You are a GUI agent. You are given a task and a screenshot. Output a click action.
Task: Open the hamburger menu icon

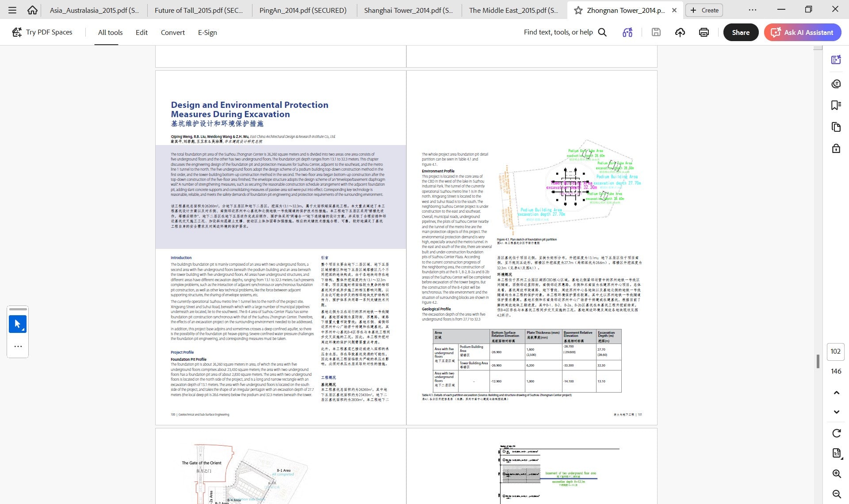[x=12, y=10]
